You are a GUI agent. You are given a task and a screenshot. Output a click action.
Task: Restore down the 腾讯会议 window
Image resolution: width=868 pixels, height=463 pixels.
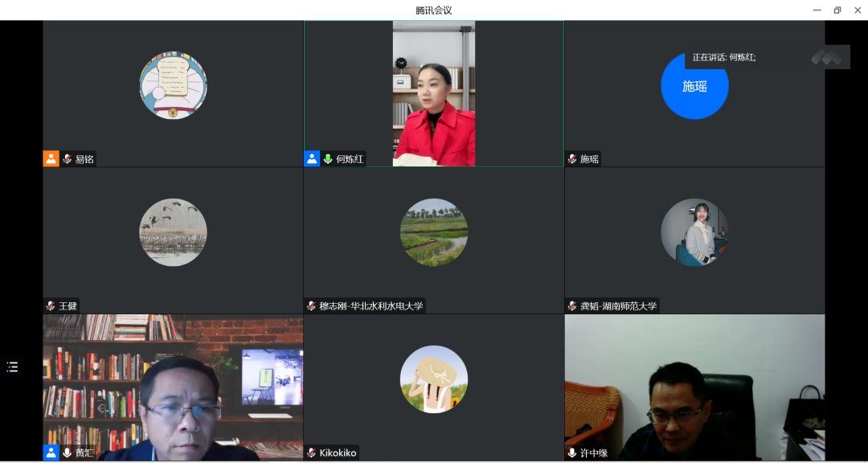click(837, 10)
